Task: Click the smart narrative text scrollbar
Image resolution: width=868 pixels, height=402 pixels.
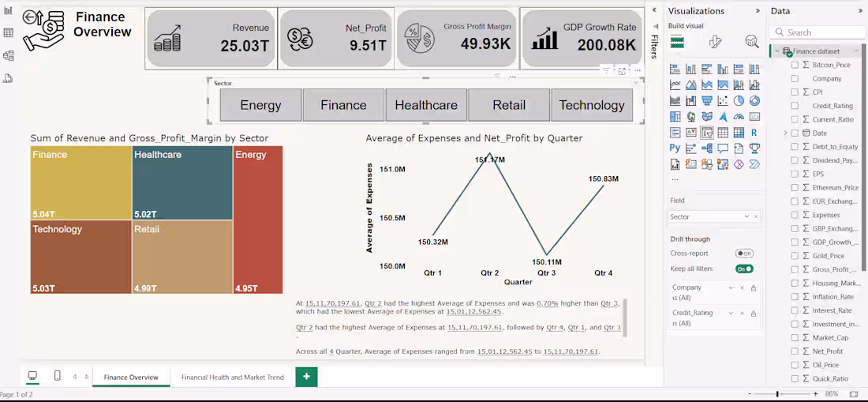Action: coord(626,317)
